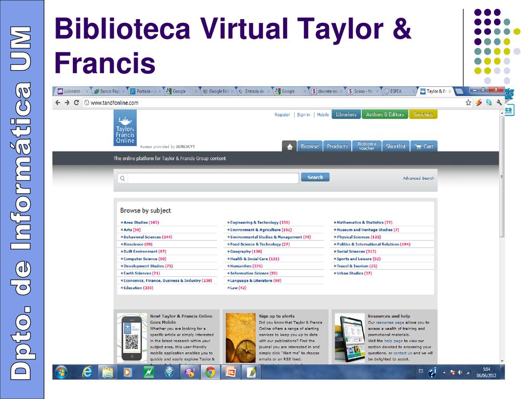
Task: Click the browser back arrow
Action: [58, 102]
